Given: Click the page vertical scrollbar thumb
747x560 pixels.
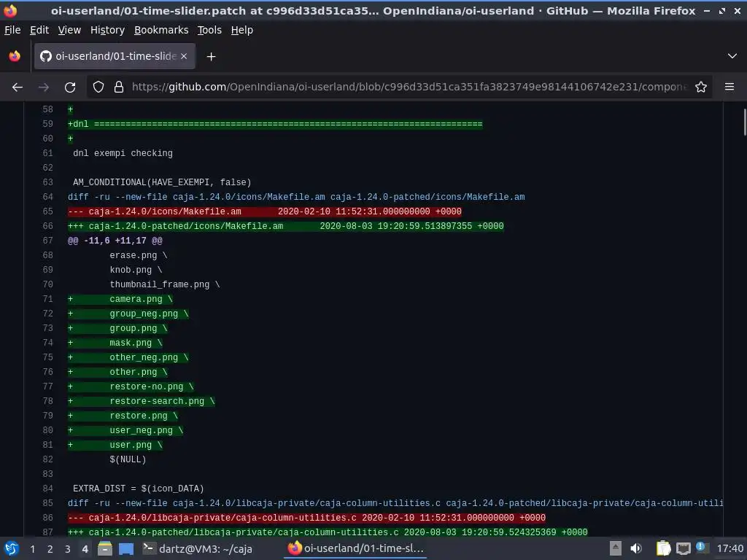Looking at the screenshot, I should [744, 122].
